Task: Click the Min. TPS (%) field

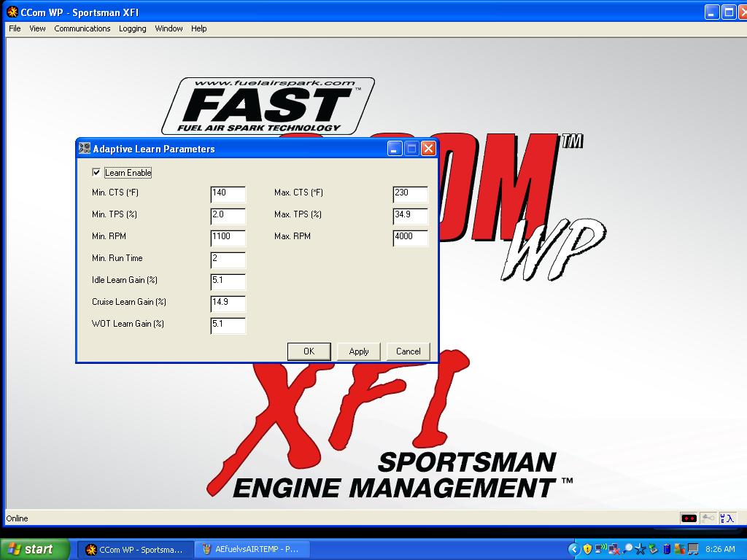Action: 228,216
